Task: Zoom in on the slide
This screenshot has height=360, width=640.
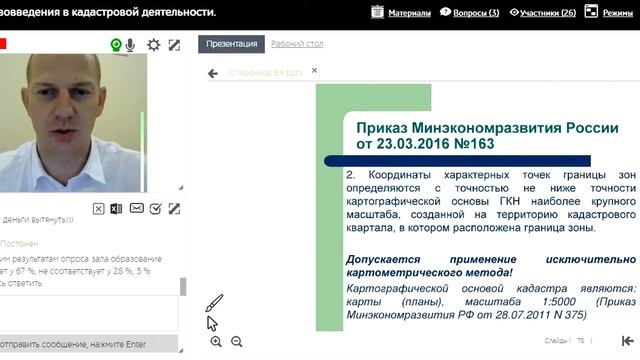Action: point(216,342)
